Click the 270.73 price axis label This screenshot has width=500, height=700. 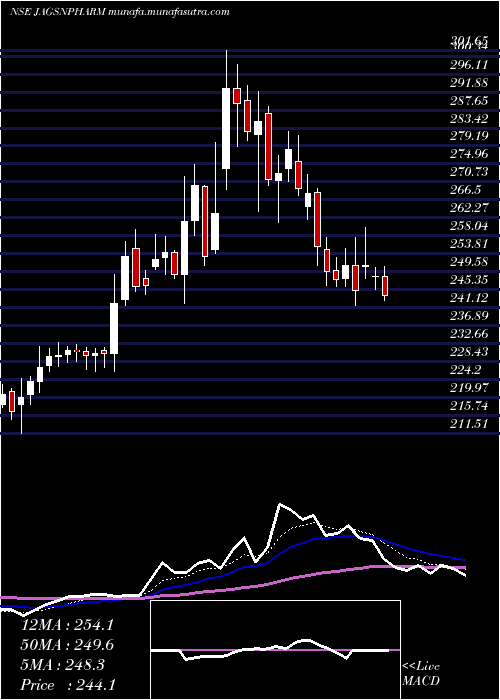click(x=469, y=172)
